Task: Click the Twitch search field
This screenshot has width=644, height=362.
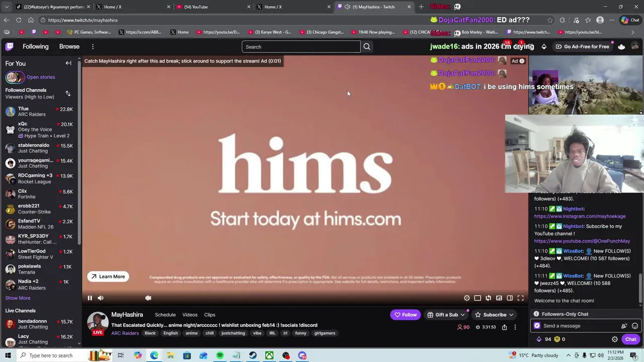Action: 301,47
